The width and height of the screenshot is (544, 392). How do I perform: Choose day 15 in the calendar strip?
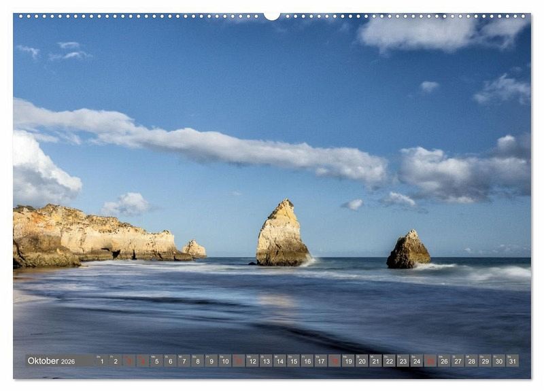pos(294,361)
